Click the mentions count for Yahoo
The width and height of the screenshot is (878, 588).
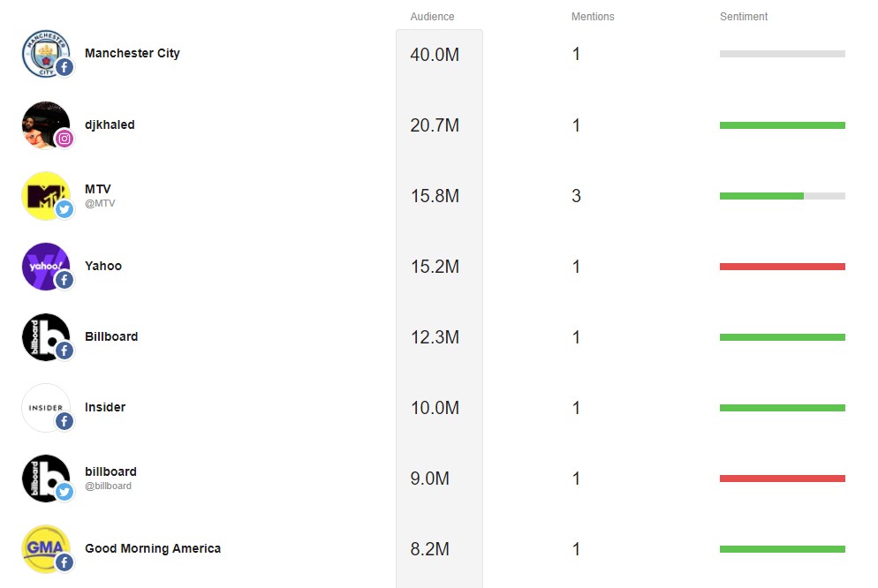(x=576, y=267)
